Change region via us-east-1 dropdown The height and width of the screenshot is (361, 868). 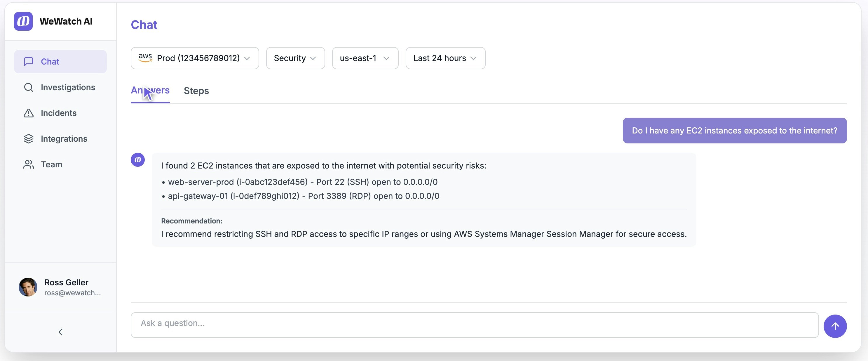point(365,58)
